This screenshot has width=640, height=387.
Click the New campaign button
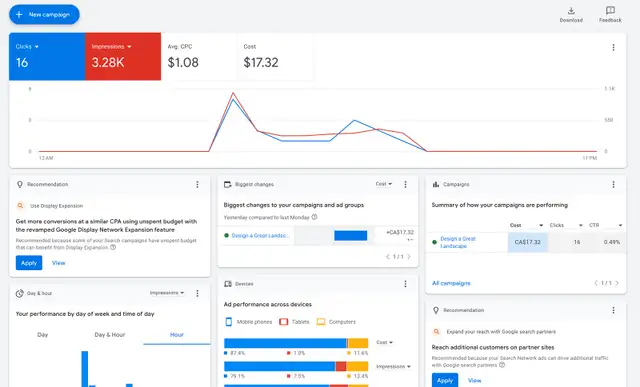[44, 15]
